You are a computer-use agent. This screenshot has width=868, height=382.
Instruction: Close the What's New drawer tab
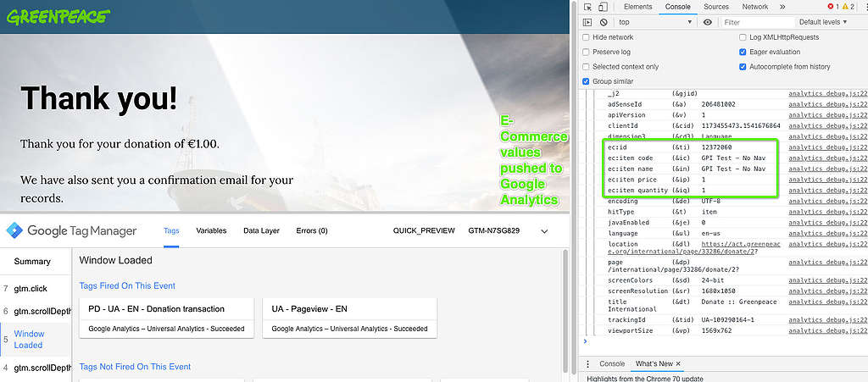tap(678, 363)
